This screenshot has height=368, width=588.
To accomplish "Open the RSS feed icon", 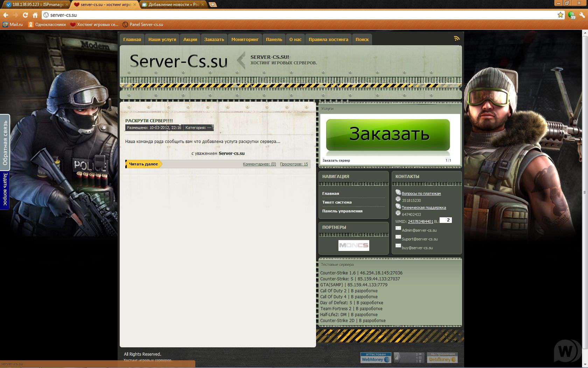I will 456,38.
